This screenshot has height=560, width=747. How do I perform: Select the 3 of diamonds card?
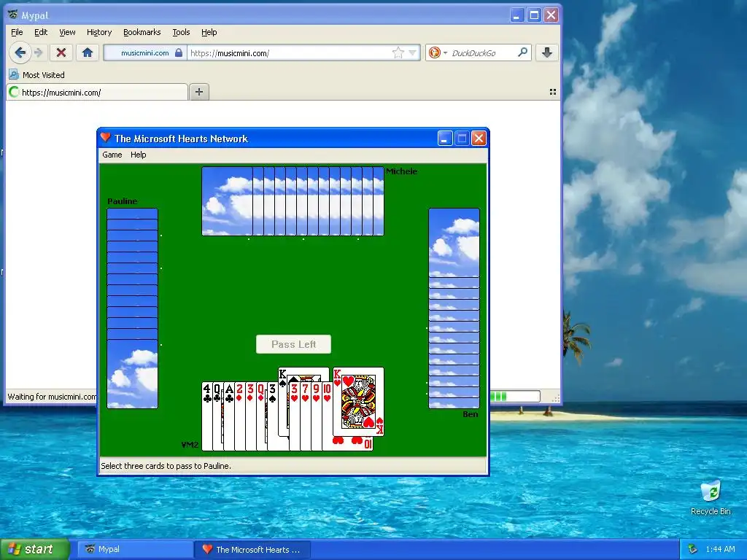coord(251,416)
